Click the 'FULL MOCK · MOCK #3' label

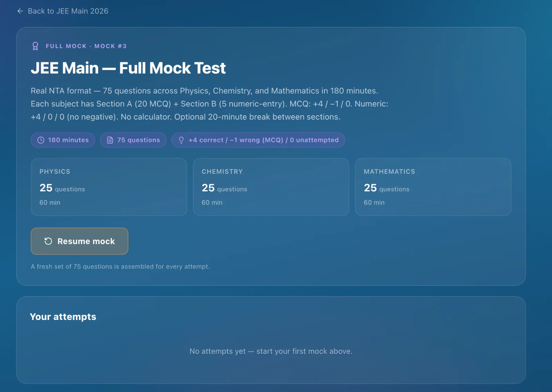[x=86, y=46]
